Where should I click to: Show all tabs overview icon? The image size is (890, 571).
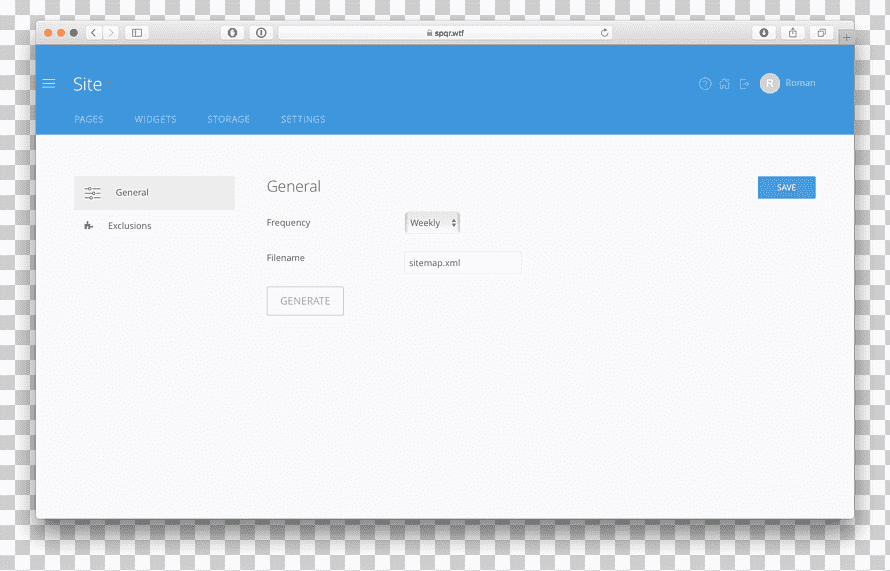[x=821, y=33]
